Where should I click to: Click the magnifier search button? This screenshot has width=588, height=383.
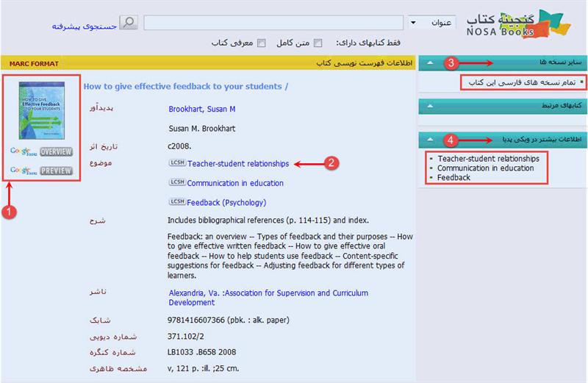pyautogui.click(x=129, y=23)
